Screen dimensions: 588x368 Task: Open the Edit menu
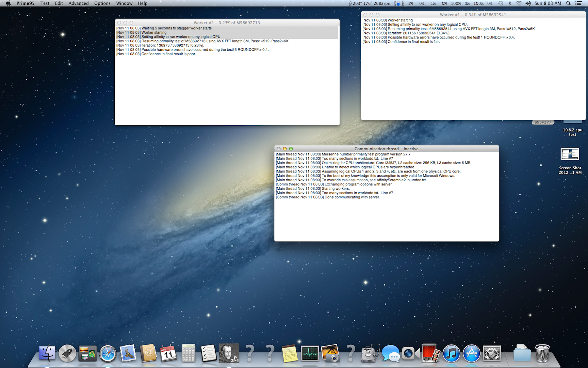[x=59, y=3]
